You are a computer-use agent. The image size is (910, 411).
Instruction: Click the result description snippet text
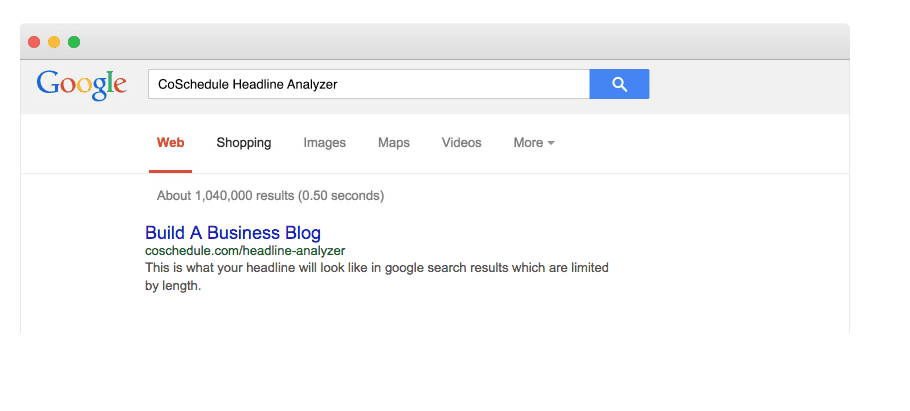[377, 277]
